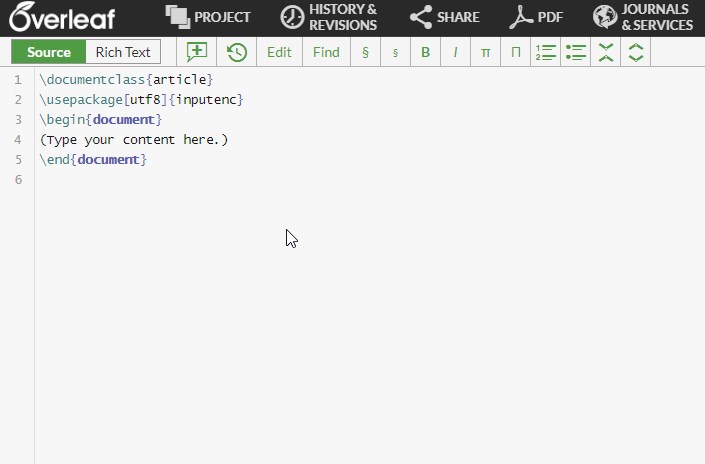Viewport: 705px width, 464px height.
Task: Open the PDF menu
Action: click(536, 17)
